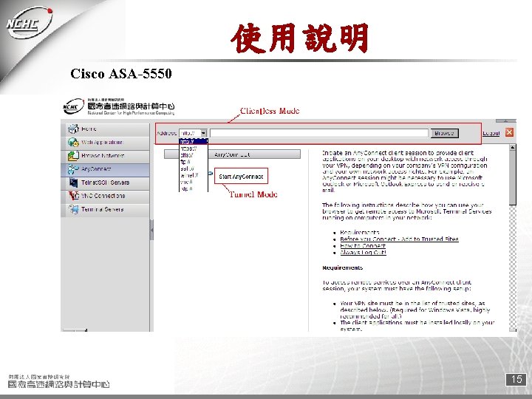The image size is (532, 399).
Task: Open the Home menu item
Action: (x=105, y=129)
